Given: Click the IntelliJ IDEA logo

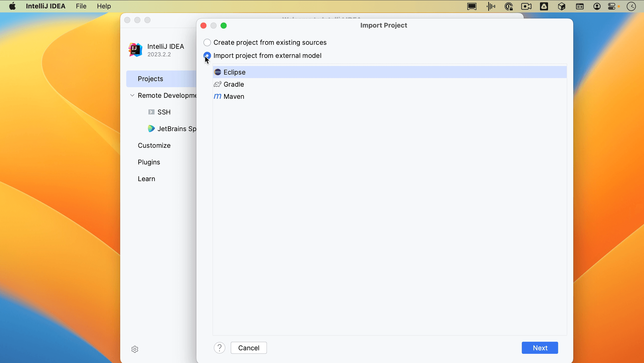Looking at the screenshot, I should tap(135, 50).
